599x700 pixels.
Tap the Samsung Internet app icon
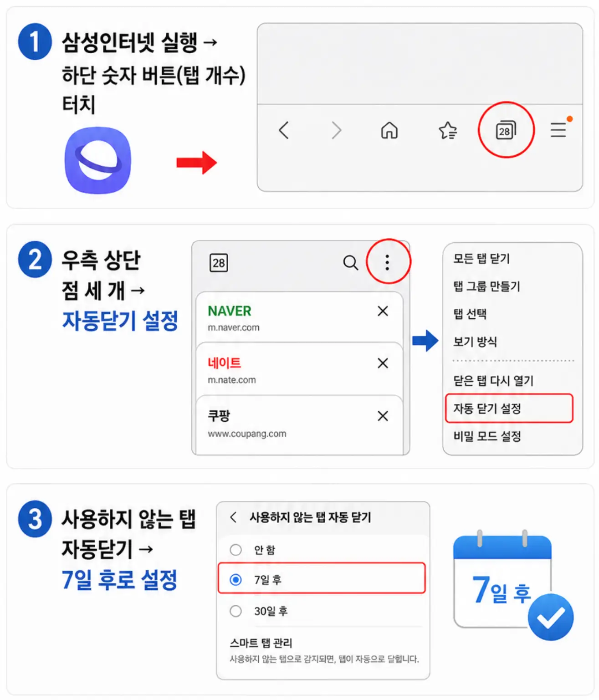point(98,160)
